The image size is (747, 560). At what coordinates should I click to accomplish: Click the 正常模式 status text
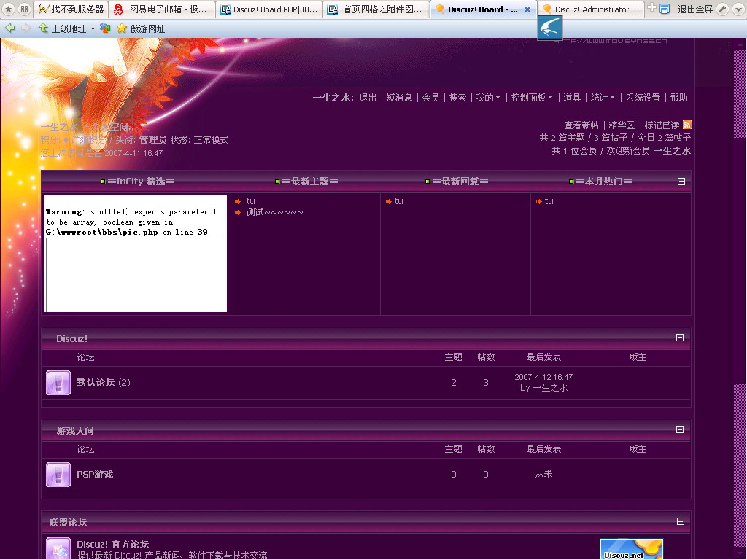tap(211, 139)
